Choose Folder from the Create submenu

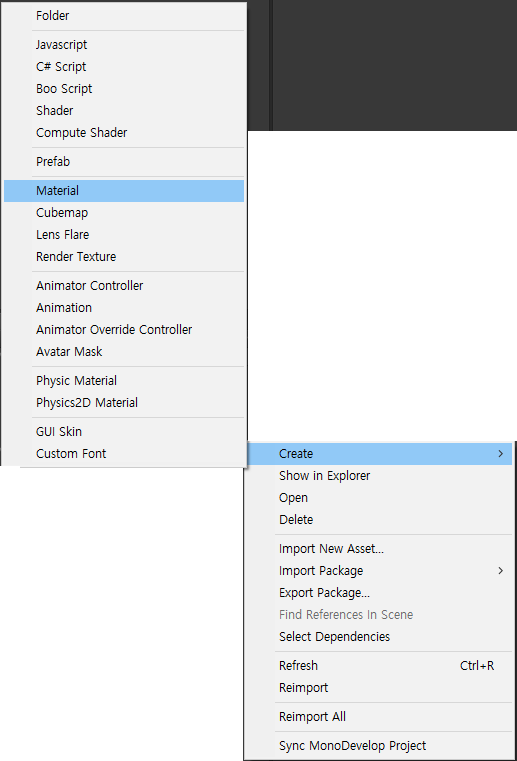(124, 16)
